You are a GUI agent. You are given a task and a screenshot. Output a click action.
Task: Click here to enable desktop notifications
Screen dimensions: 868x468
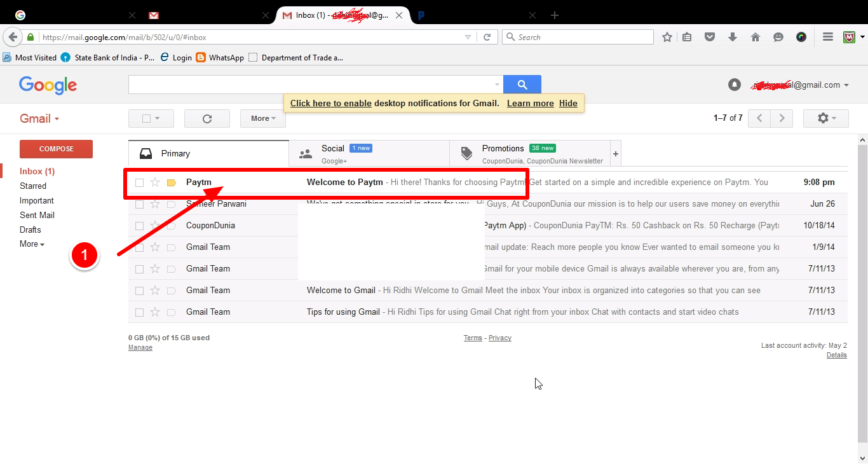[x=331, y=103]
